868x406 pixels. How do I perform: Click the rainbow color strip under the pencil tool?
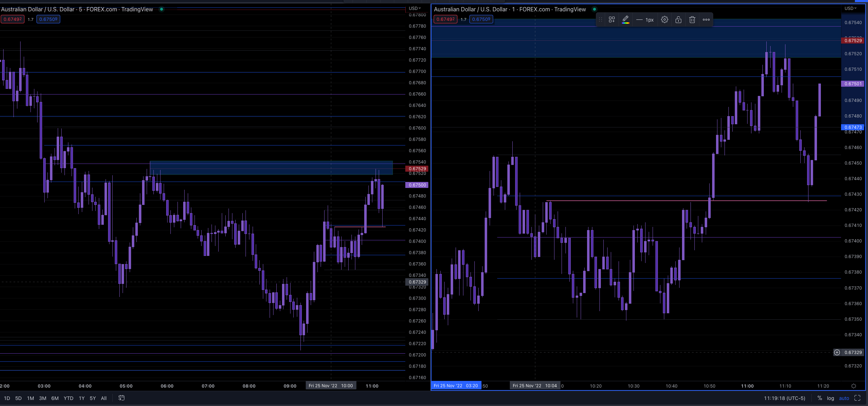pyautogui.click(x=626, y=23)
